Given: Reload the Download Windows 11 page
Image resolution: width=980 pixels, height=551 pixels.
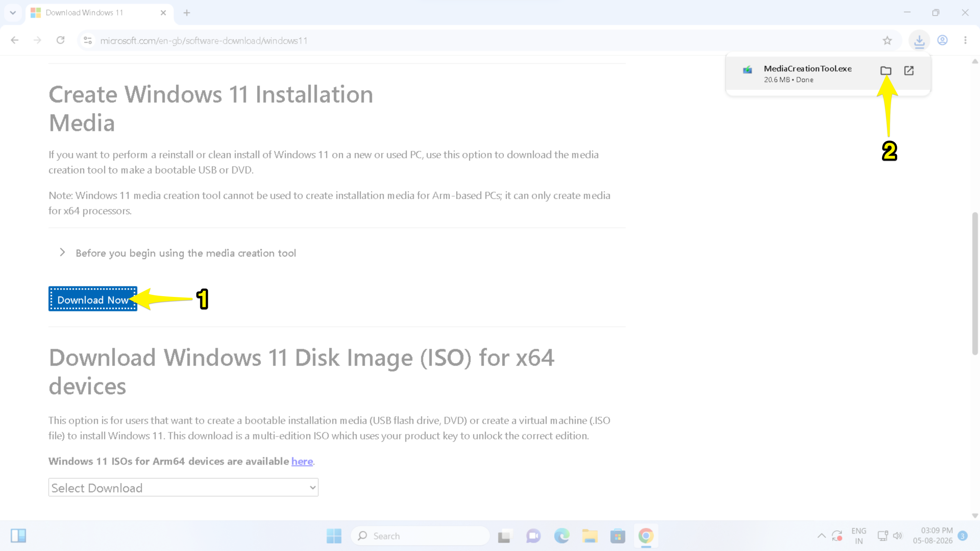Looking at the screenshot, I should [60, 40].
